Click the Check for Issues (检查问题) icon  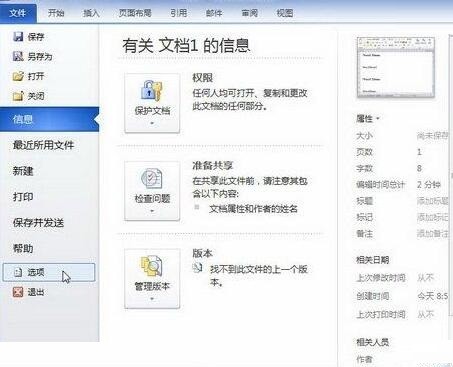tap(152, 178)
